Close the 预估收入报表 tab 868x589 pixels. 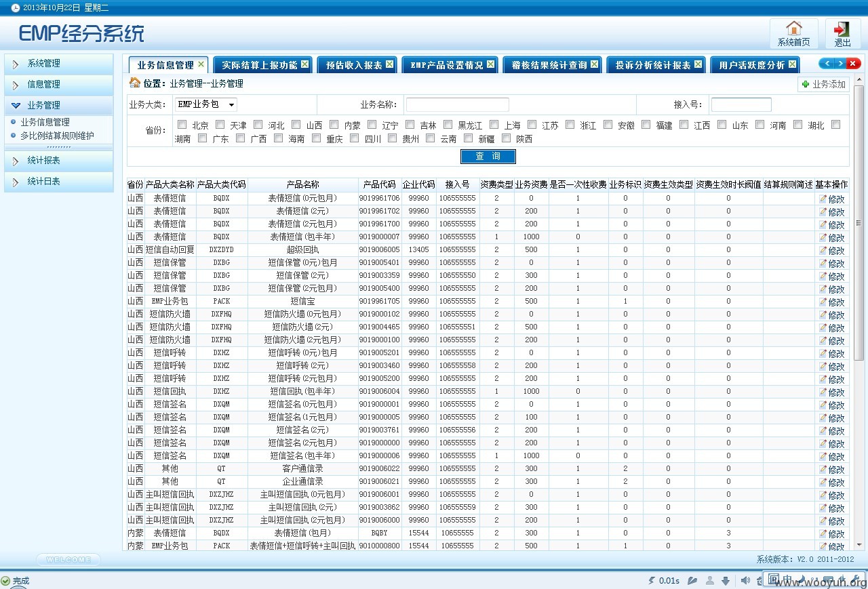[x=389, y=64]
